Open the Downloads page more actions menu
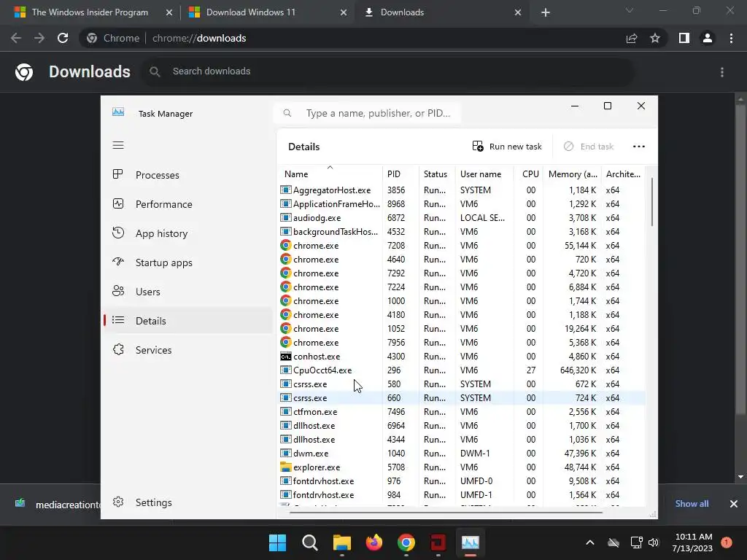The height and width of the screenshot is (560, 747). [722, 72]
